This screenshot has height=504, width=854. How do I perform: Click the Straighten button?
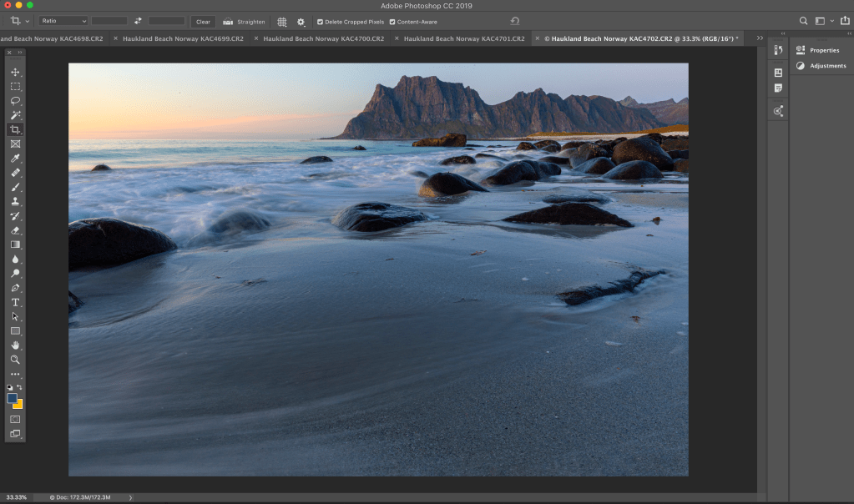click(x=244, y=22)
